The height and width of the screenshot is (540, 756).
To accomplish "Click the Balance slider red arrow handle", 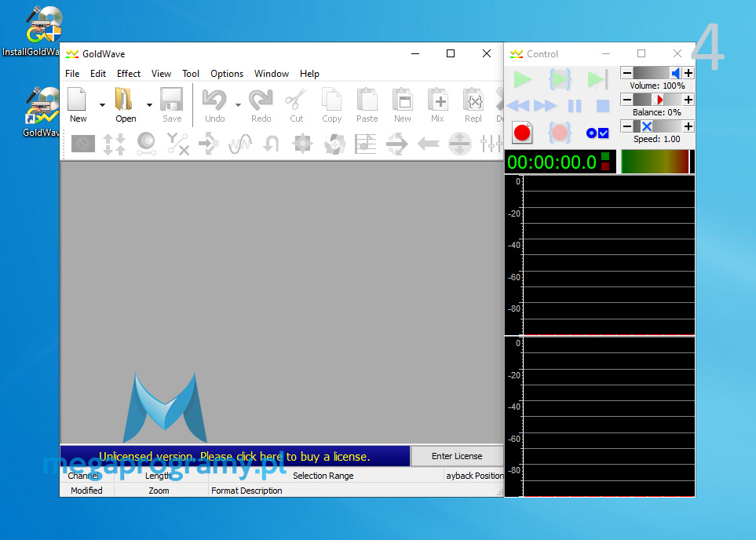I will (x=659, y=100).
